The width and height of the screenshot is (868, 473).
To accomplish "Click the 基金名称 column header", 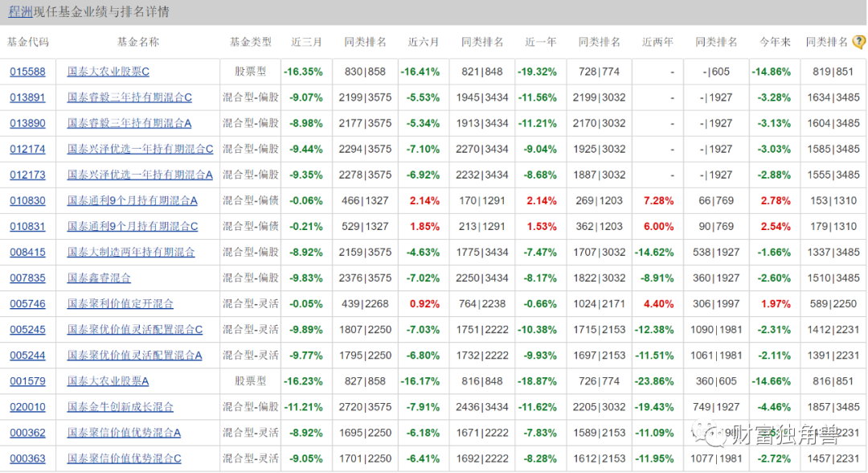I will point(138,42).
